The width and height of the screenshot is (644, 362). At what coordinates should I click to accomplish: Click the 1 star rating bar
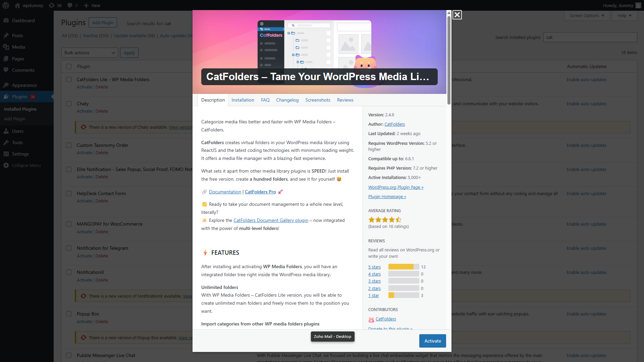404,295
